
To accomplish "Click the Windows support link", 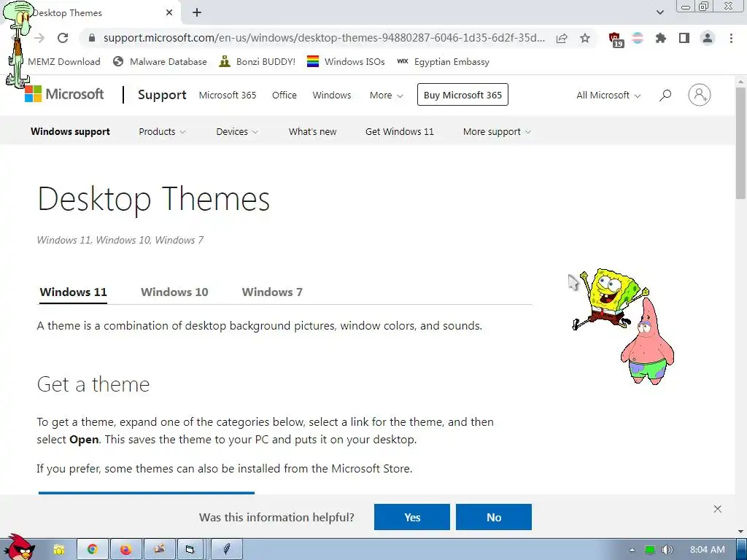I will pyautogui.click(x=70, y=131).
